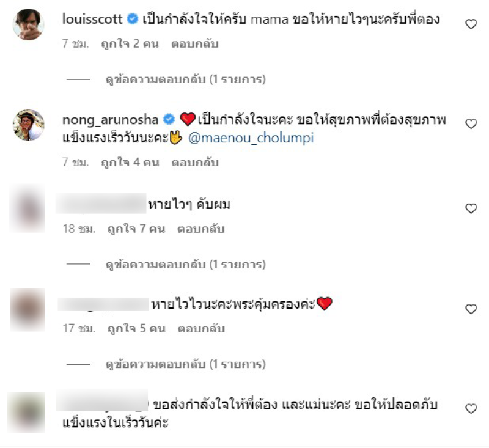Expand replies under louisscott's comment
The height and width of the screenshot is (448, 489).
pyautogui.click(x=186, y=79)
